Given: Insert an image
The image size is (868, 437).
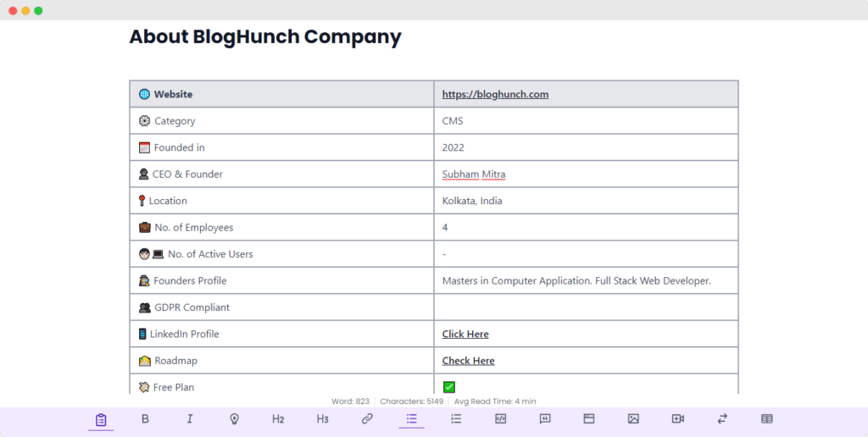Looking at the screenshot, I should tap(633, 418).
